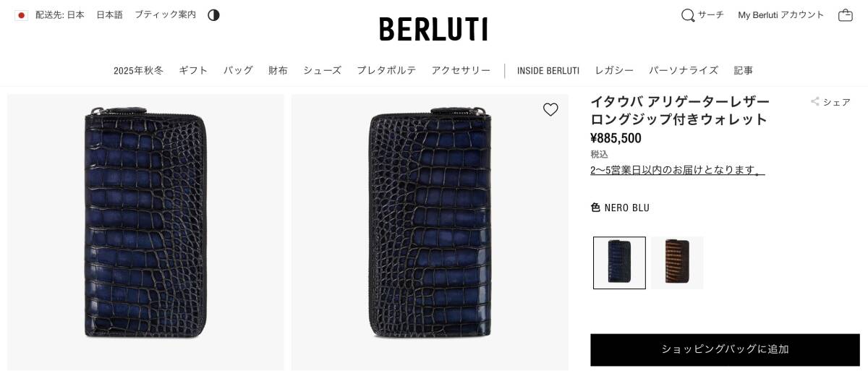The height and width of the screenshot is (371, 868).
Task: Open the 2〜5営業日以内 delivery info link
Action: (x=678, y=170)
